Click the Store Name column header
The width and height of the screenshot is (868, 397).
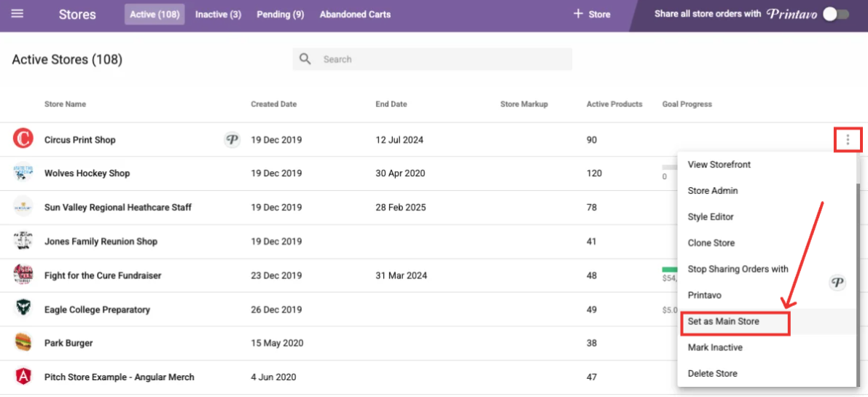point(65,104)
